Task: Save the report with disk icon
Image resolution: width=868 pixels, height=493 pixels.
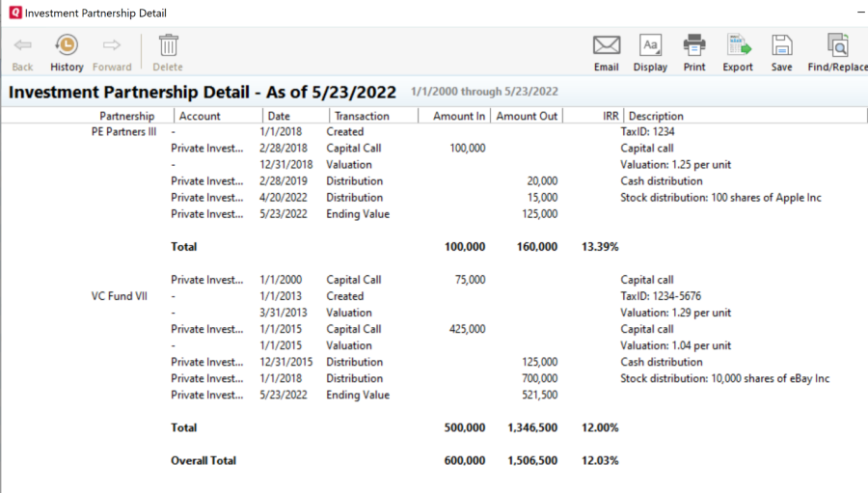Action: point(781,45)
